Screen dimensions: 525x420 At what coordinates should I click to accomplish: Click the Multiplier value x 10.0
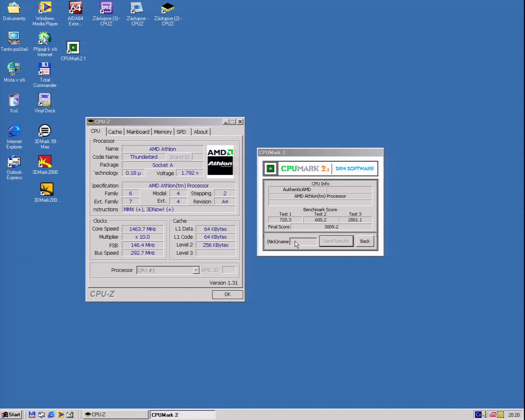[143, 237]
